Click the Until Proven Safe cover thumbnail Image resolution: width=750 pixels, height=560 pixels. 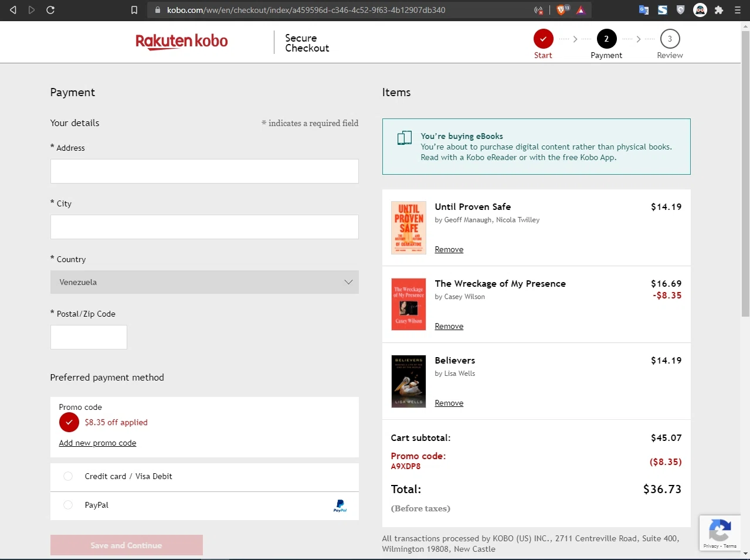point(409,228)
